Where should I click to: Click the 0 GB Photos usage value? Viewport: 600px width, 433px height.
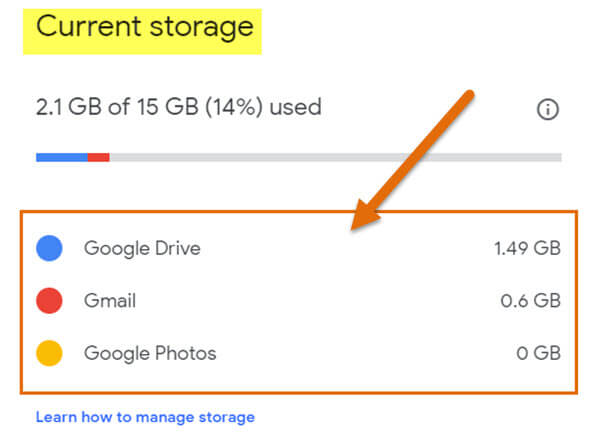(538, 353)
